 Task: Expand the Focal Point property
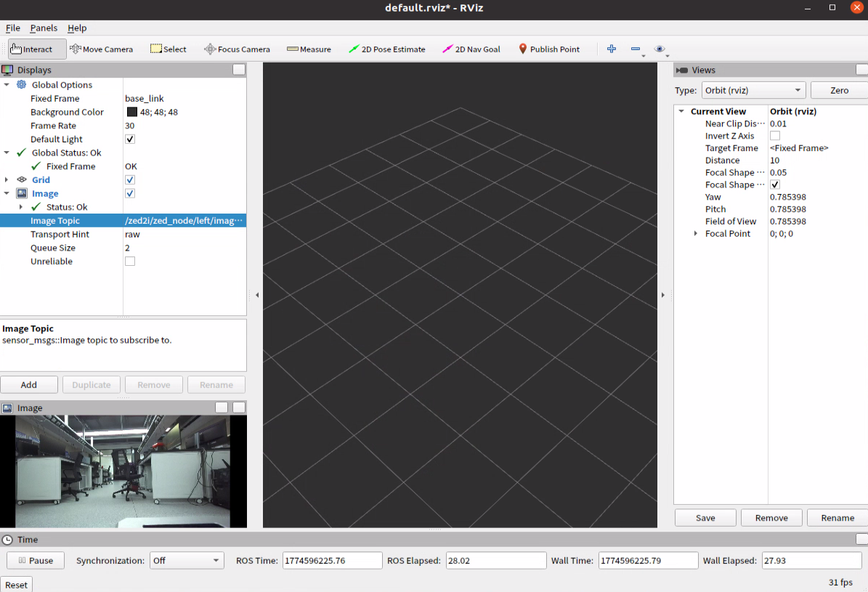point(696,234)
